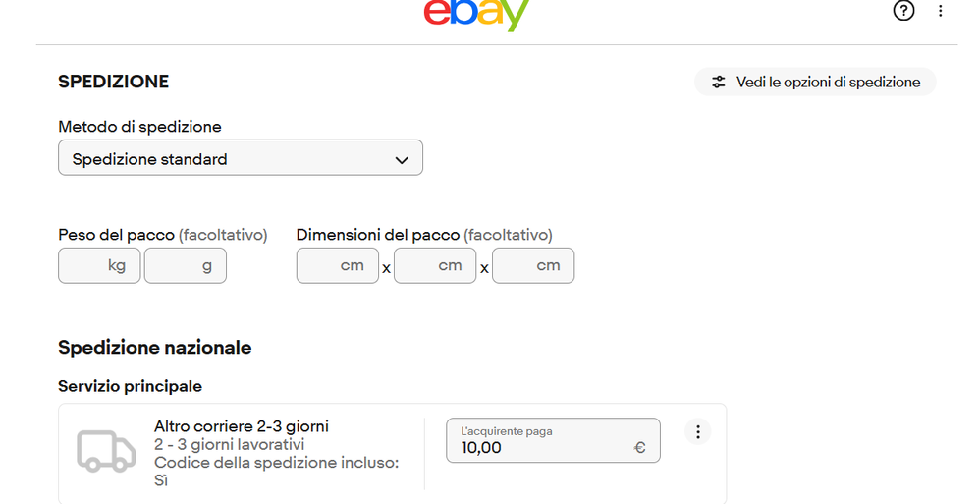
Task: Select the middle cm dimension field
Action: (435, 266)
